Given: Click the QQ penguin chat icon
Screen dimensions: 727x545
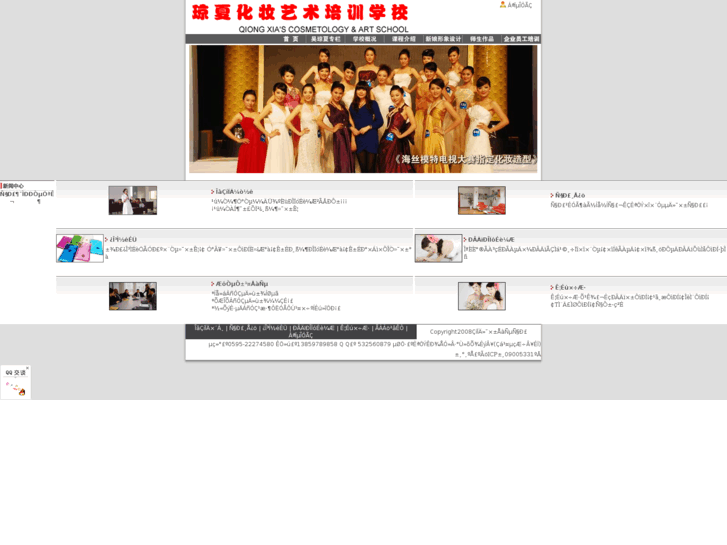Looking at the screenshot, I should [22, 392].
